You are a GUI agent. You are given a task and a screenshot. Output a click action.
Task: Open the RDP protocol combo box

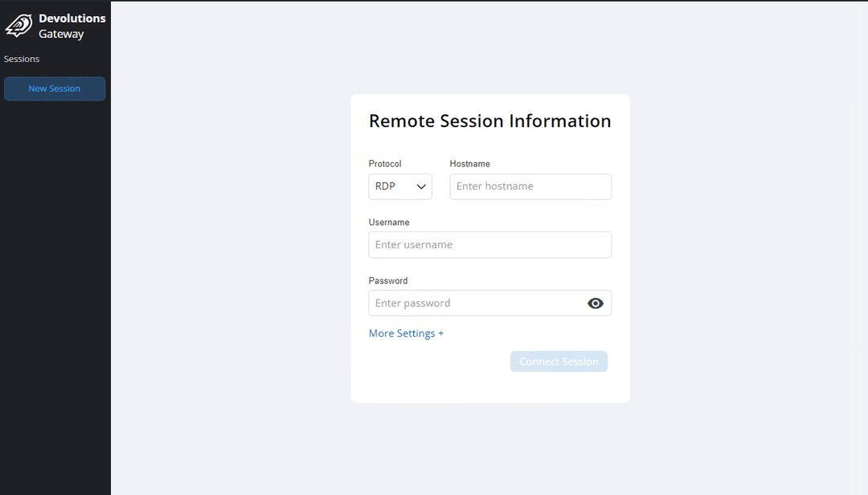[x=400, y=186]
